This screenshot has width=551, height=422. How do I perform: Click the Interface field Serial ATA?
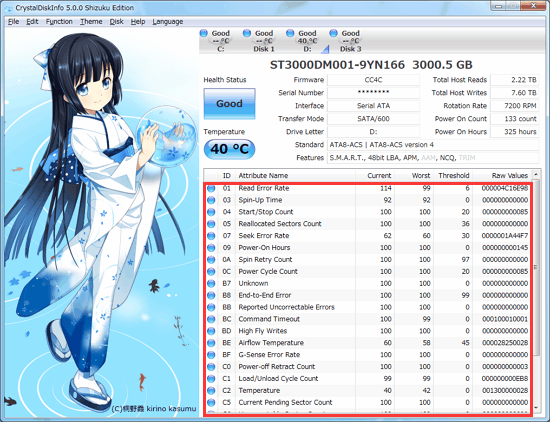[x=373, y=106]
